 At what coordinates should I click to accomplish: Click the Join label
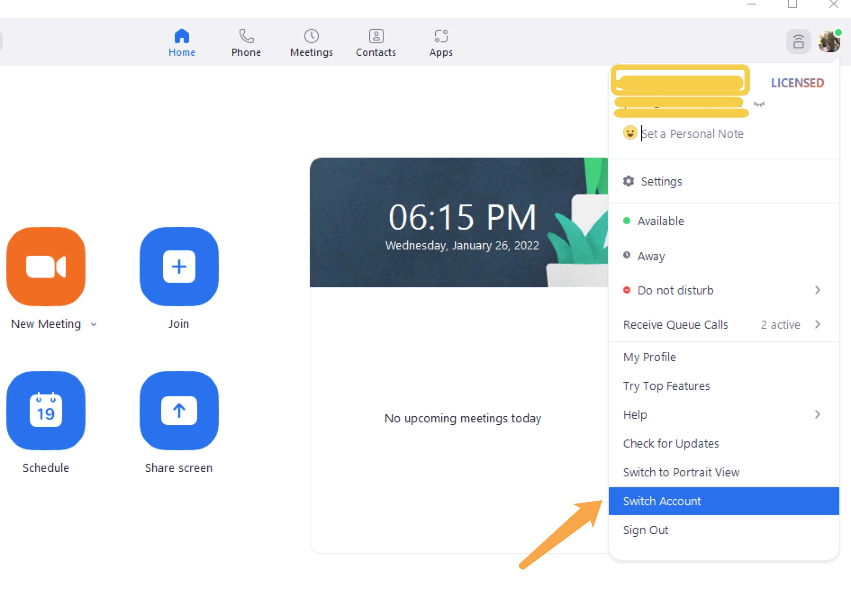tap(179, 324)
